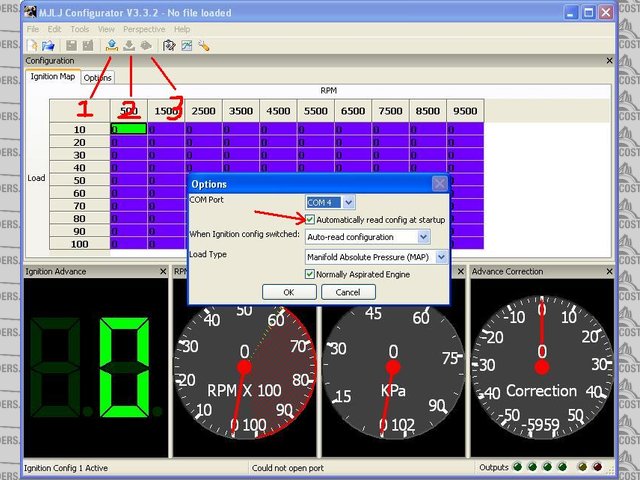Open the Auto-read configuration dropdown
640x480 pixels.
click(x=424, y=237)
